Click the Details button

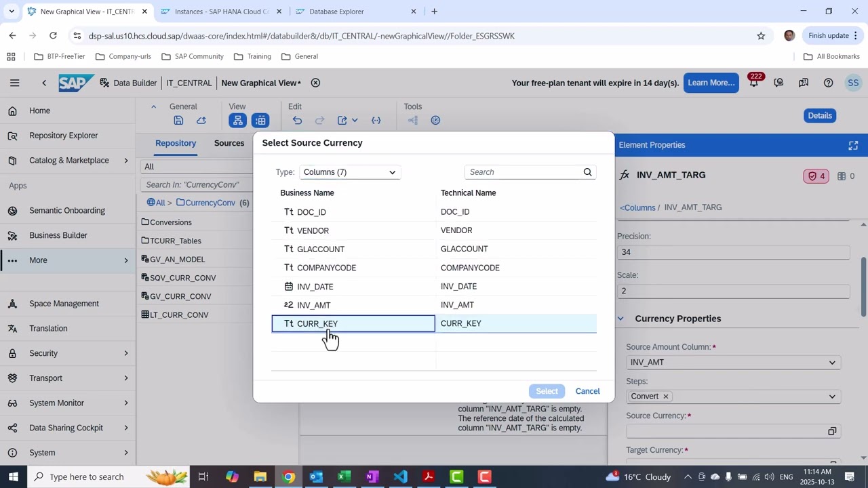820,115
